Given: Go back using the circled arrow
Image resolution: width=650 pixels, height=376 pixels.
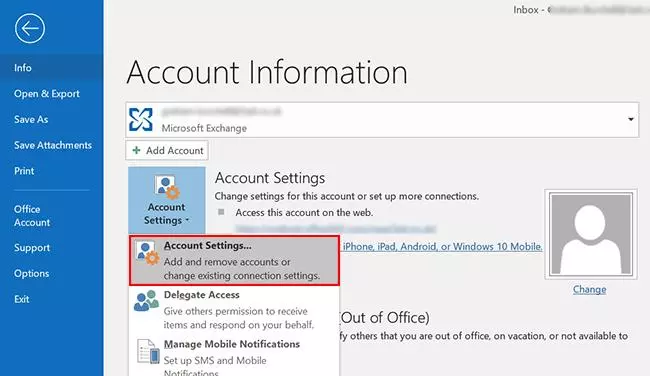Looking at the screenshot, I should (30, 28).
